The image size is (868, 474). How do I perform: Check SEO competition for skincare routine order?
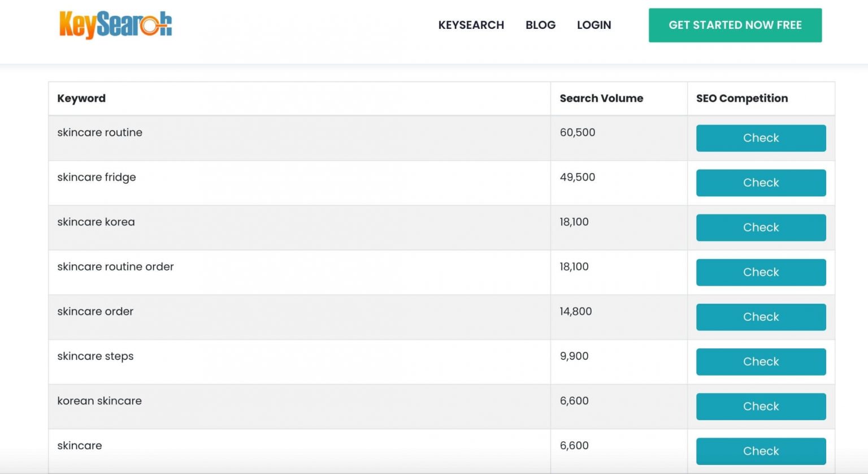pos(761,272)
